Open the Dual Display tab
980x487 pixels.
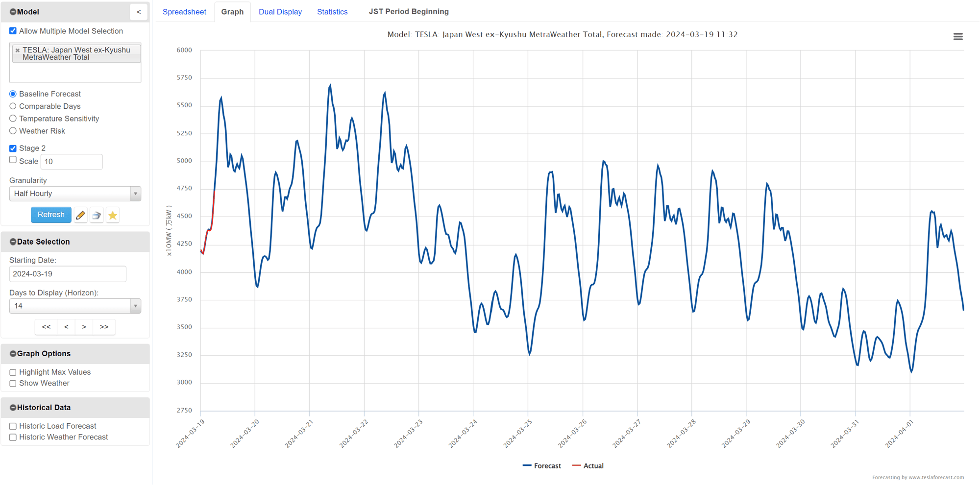point(280,12)
